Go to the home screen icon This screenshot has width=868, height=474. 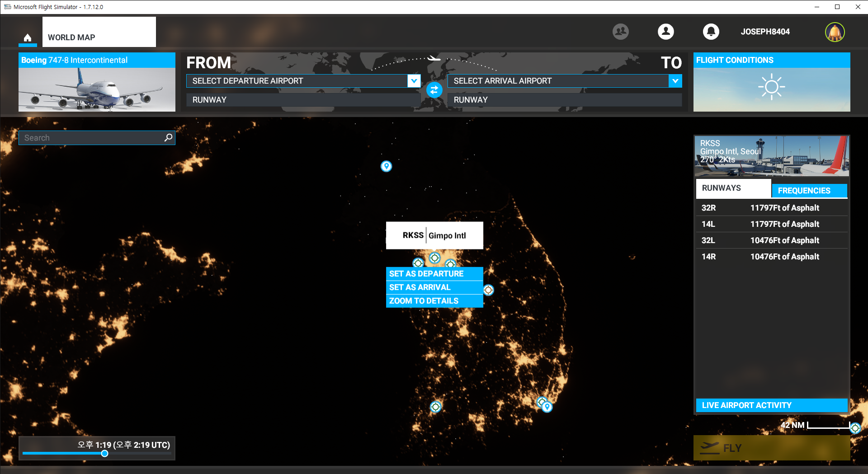[28, 38]
